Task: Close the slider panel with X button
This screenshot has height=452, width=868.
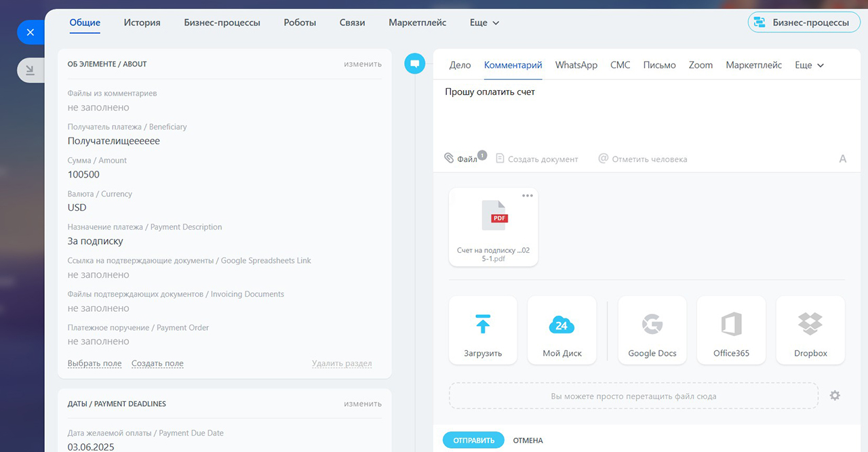Action: click(30, 32)
